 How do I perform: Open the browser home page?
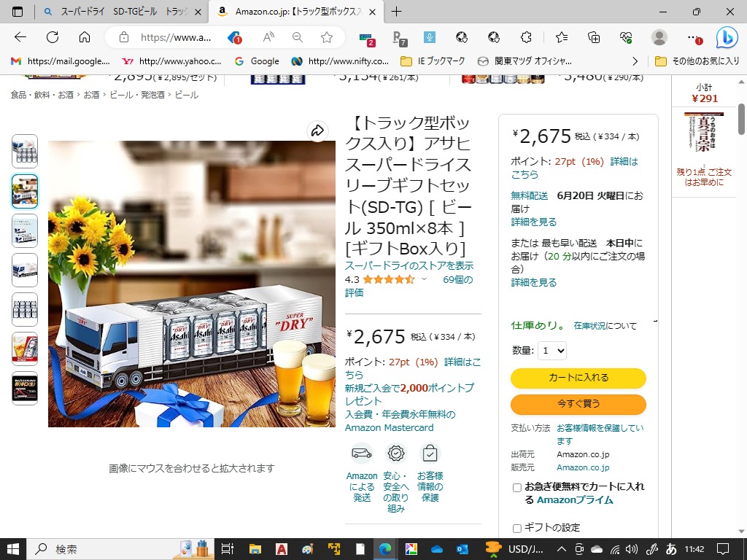pyautogui.click(x=85, y=37)
